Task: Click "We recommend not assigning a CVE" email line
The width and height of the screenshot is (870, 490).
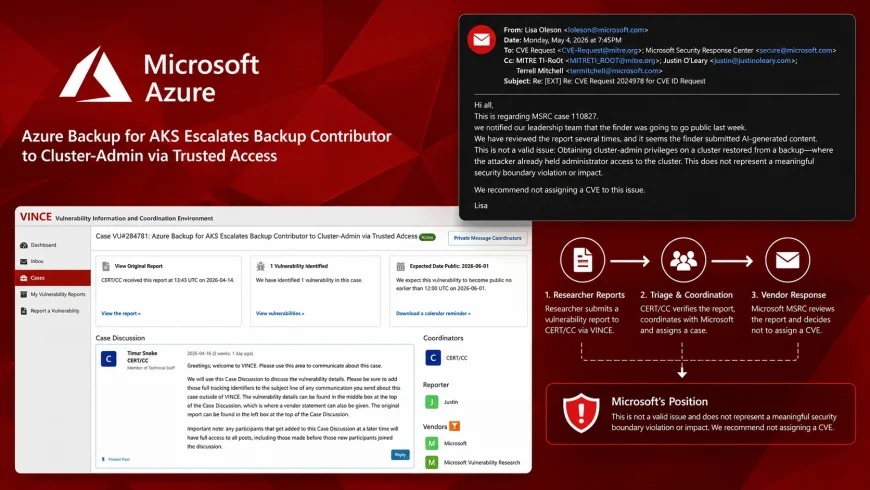Action: pyautogui.click(x=559, y=190)
